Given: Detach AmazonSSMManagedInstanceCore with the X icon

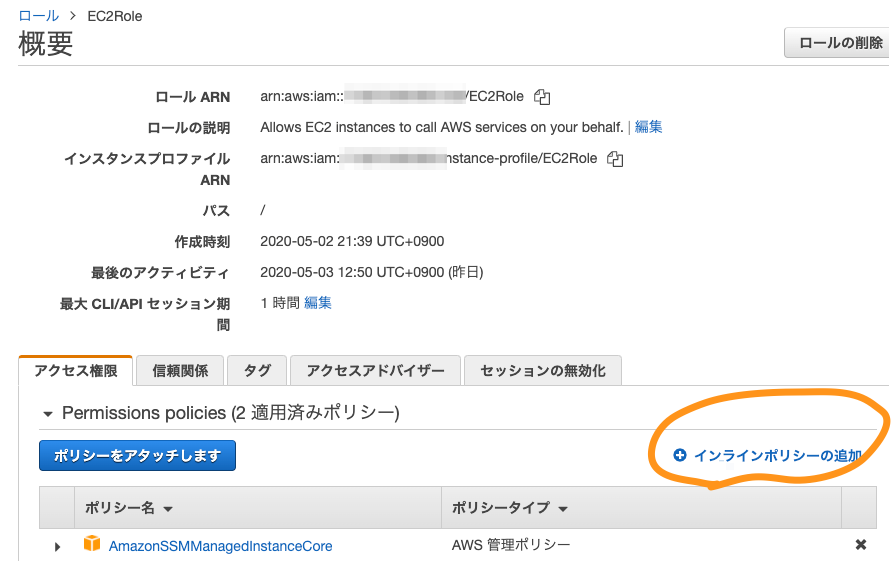Looking at the screenshot, I should (861, 545).
